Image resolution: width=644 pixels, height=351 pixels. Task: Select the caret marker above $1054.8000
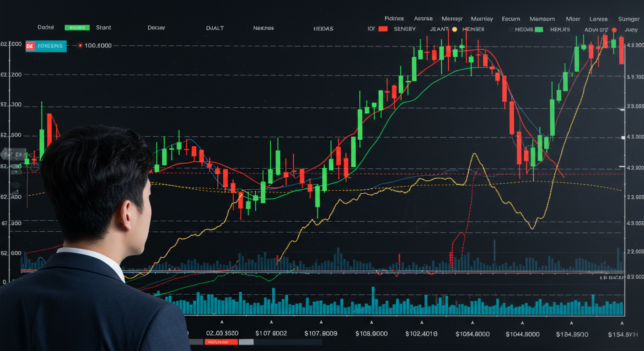pyautogui.click(x=472, y=322)
